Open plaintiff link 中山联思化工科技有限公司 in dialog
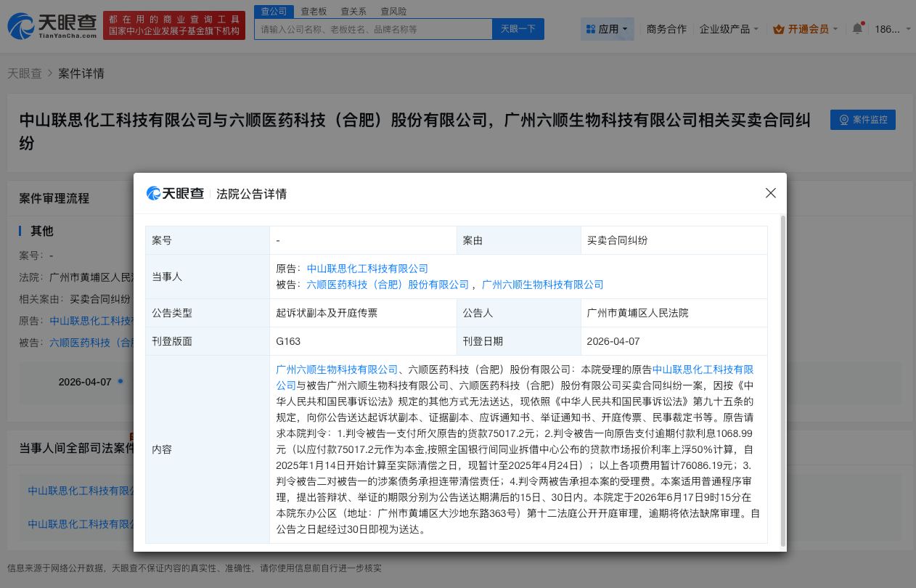Viewport: 916px width, 588px height. 367,269
